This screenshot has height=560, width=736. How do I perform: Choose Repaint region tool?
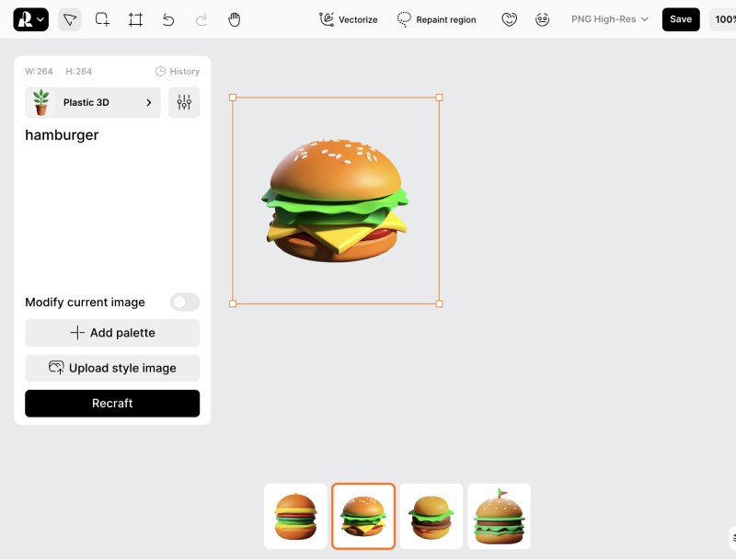tap(437, 19)
